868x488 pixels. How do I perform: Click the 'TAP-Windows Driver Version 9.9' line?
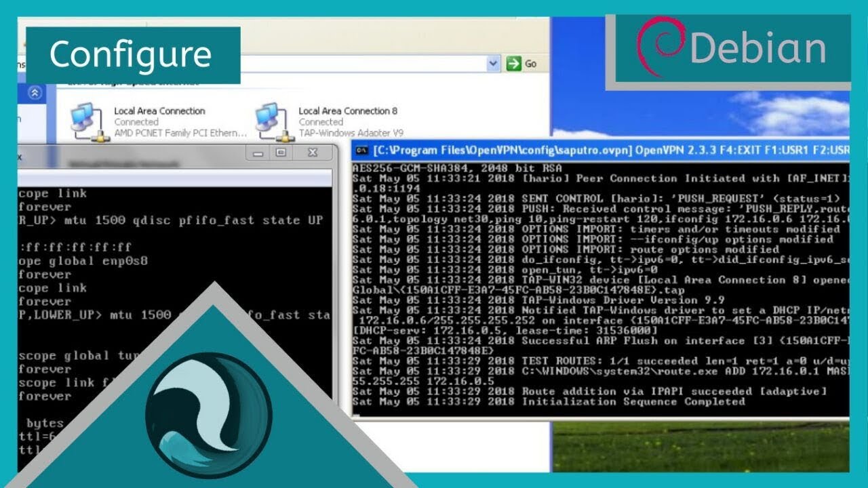click(538, 300)
